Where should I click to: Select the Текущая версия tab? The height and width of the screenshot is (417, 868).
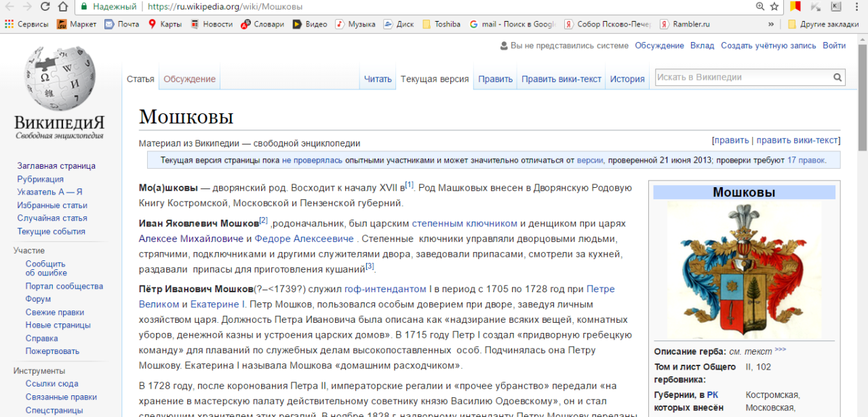coord(435,79)
